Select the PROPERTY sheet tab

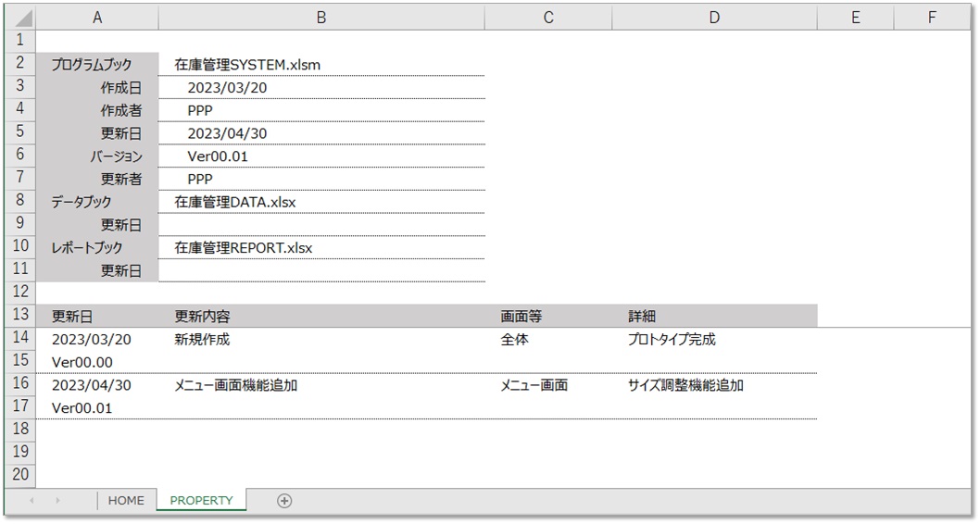[x=201, y=500]
